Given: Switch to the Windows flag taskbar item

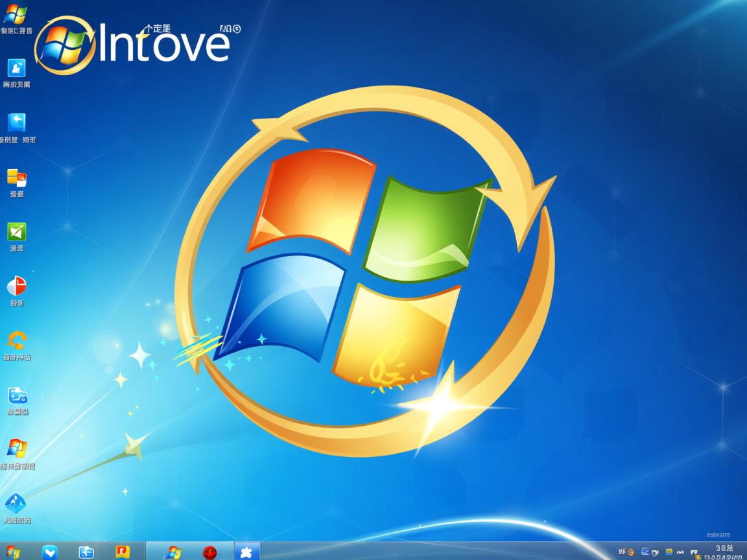Looking at the screenshot, I should pyautogui.click(x=173, y=552).
